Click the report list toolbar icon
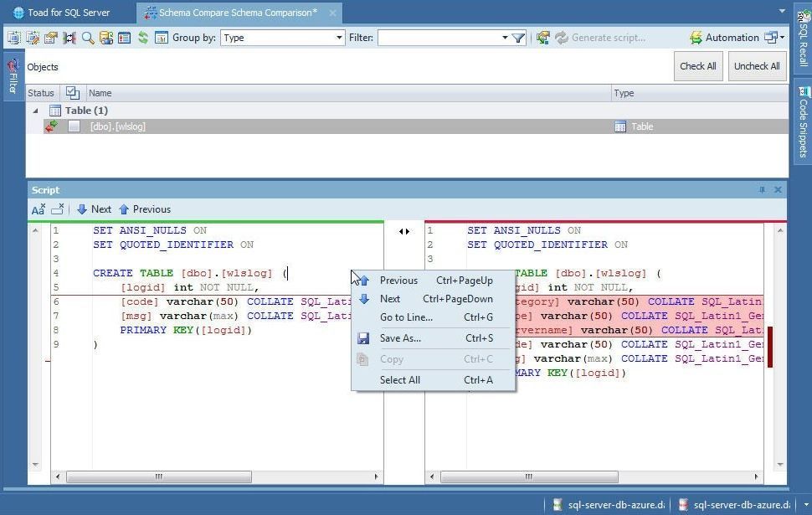The height and width of the screenshot is (515, 812). pyautogui.click(x=124, y=38)
